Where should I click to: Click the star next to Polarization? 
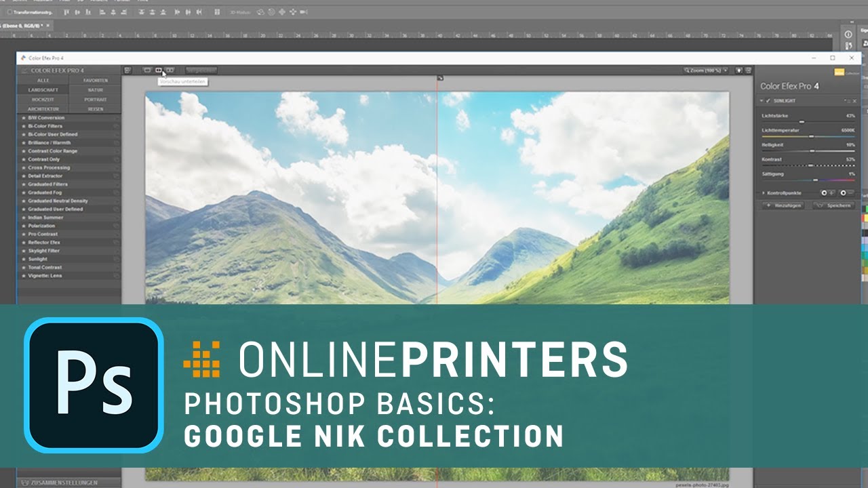pos(22,226)
